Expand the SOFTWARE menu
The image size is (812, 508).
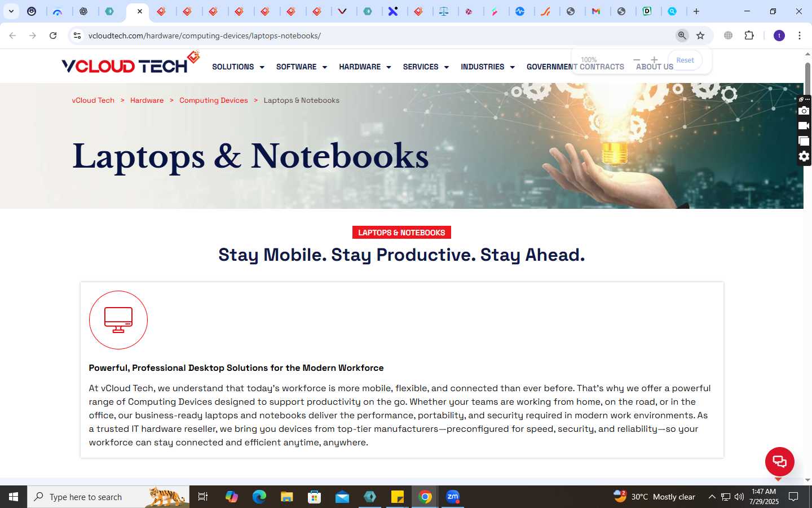(x=302, y=67)
